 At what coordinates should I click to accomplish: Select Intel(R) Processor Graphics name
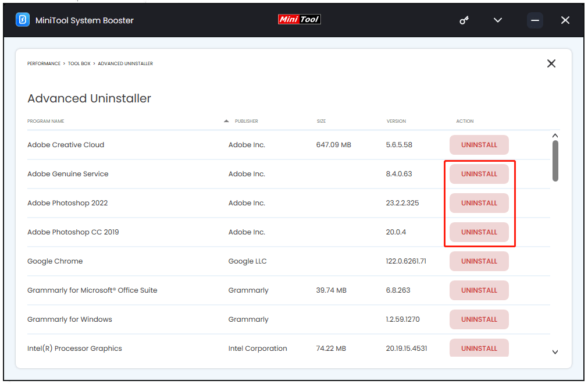[x=74, y=349]
